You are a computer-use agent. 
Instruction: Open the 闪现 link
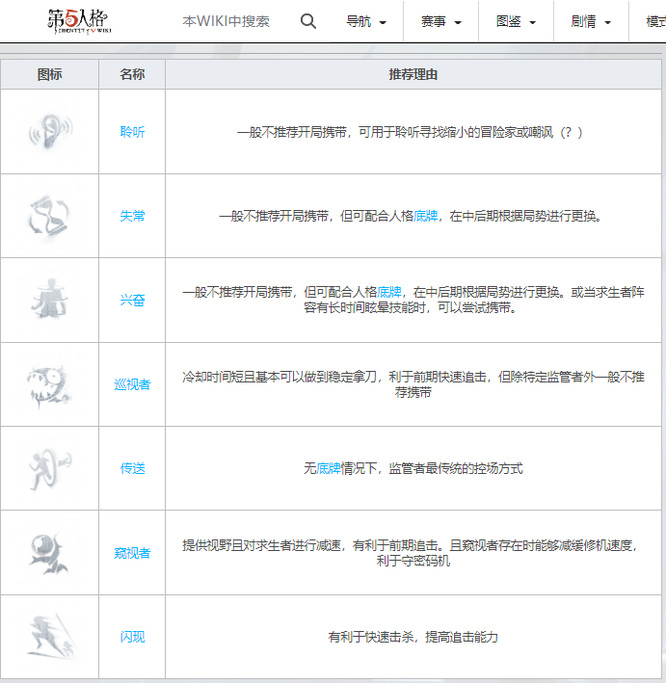132,637
